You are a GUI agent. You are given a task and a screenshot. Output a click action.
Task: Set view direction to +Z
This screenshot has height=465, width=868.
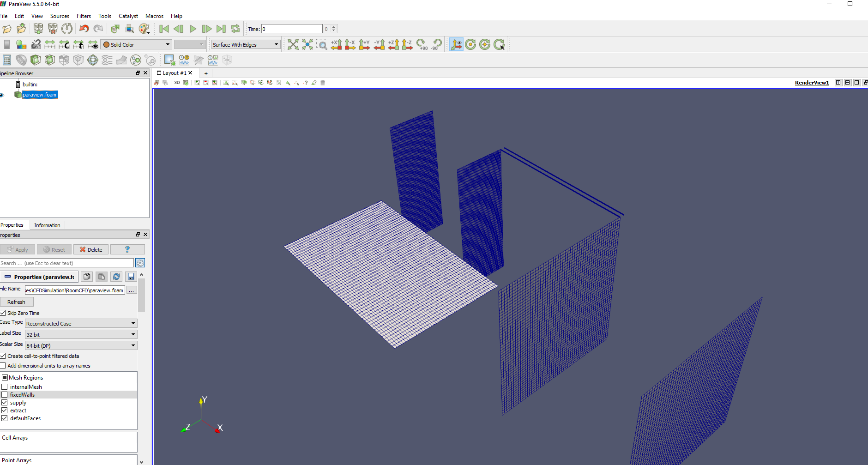point(393,44)
